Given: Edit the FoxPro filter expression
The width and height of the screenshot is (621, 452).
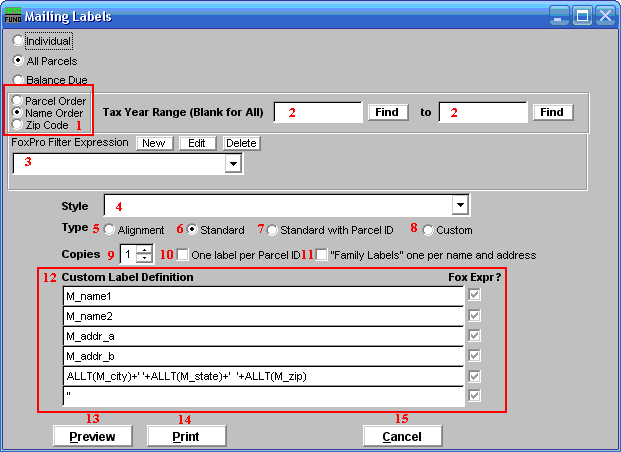Looking at the screenshot, I should tap(196, 143).
